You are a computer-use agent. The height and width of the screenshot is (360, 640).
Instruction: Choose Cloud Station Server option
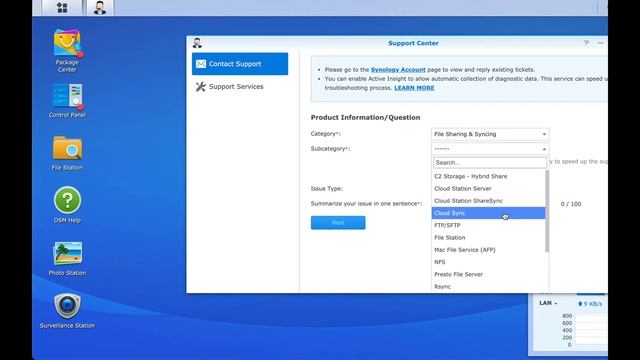click(x=488, y=189)
